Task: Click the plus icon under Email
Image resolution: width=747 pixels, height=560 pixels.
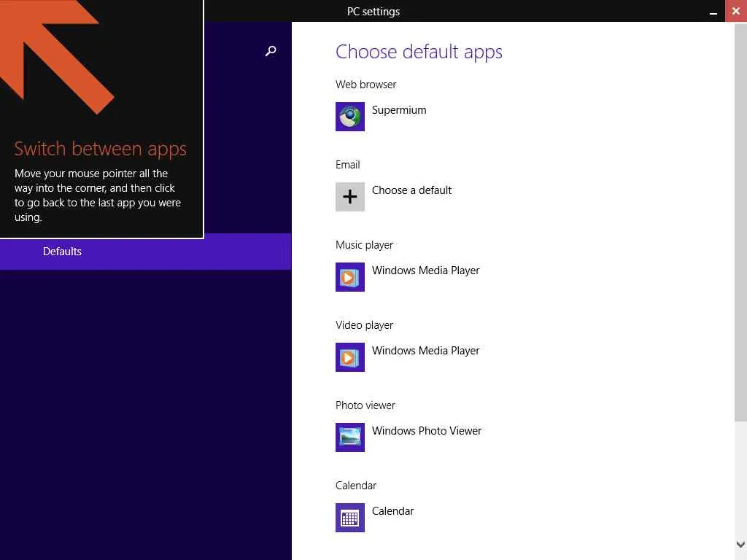Action: 349,197
